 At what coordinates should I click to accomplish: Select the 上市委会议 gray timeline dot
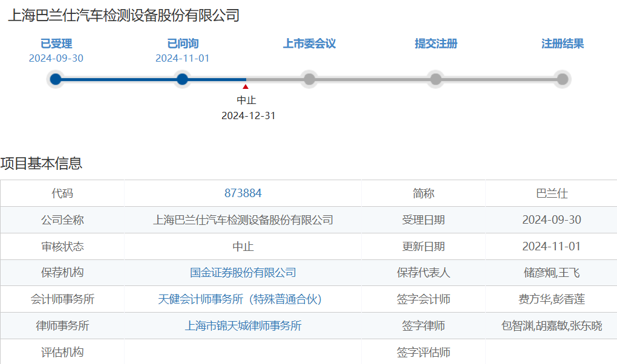pos(309,79)
